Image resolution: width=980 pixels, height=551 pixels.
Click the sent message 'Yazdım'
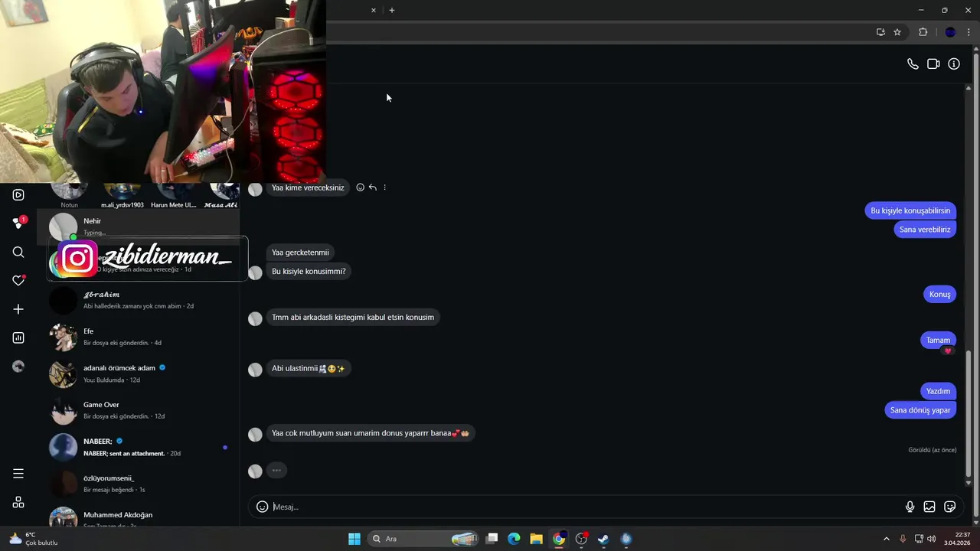point(938,391)
